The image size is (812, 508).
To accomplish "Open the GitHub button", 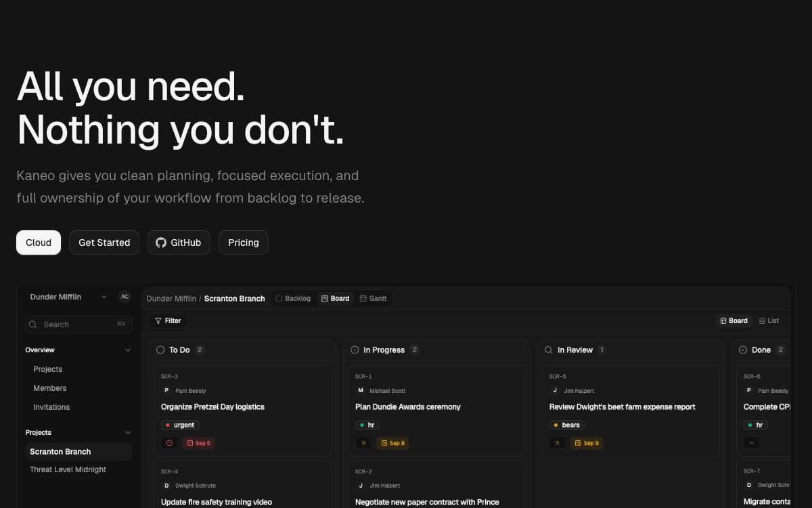I will [x=179, y=242].
